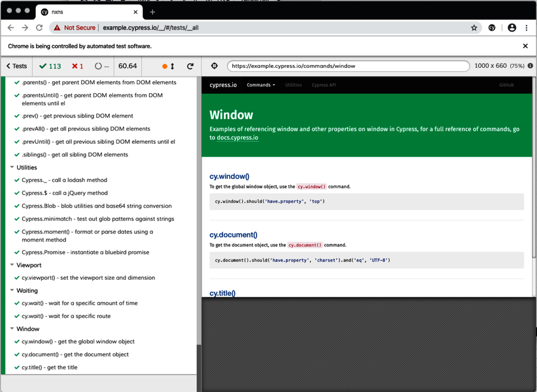Dismiss the automated test software banner
This screenshot has width=537, height=392.
(525, 46)
